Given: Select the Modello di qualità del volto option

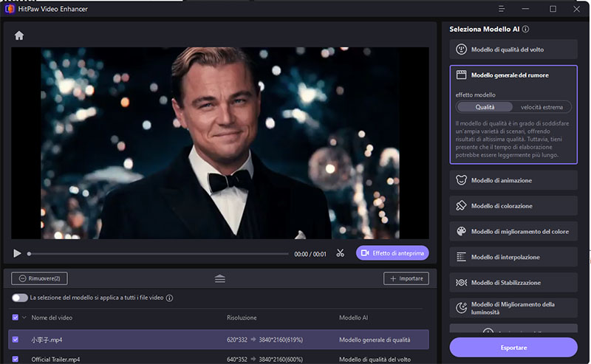Looking at the screenshot, I should 513,49.
